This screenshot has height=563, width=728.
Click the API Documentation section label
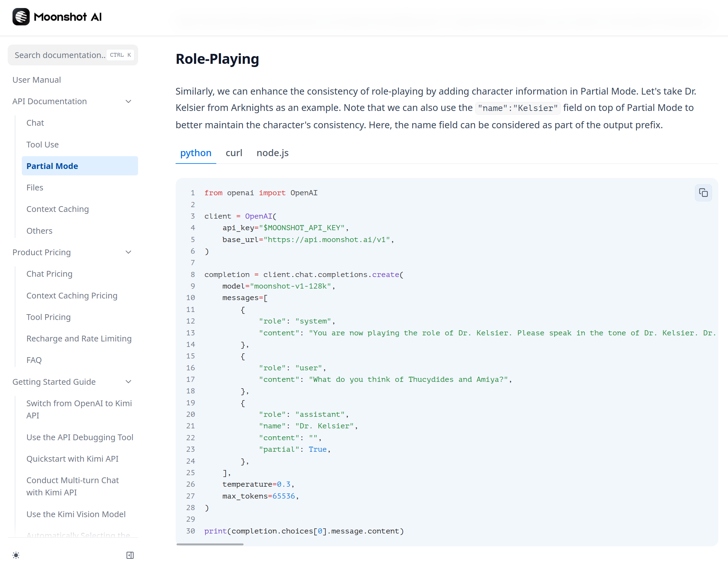(49, 101)
